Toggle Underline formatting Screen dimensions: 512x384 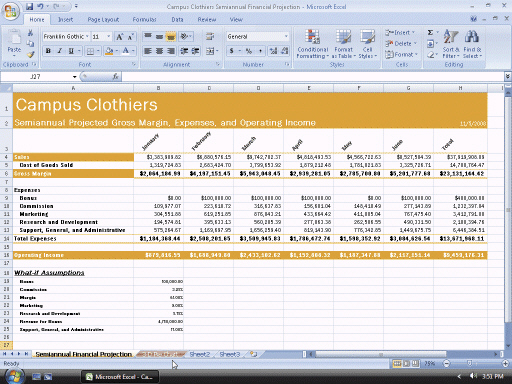(x=71, y=51)
